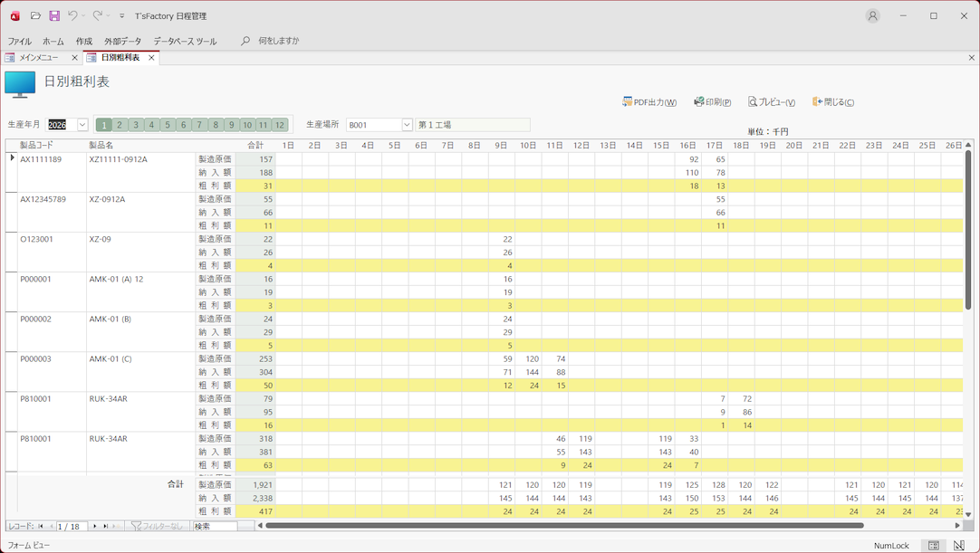Go to next record using navigation arrow

94,526
